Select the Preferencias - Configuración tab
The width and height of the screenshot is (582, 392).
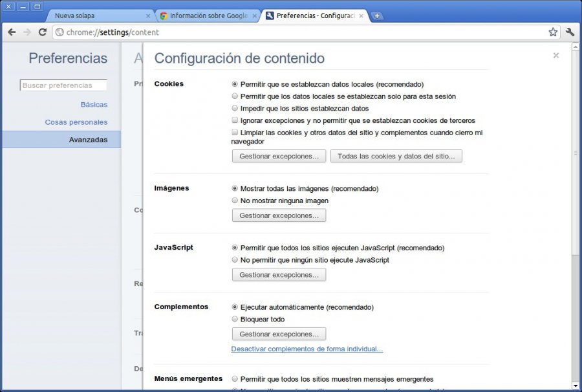pyautogui.click(x=315, y=16)
